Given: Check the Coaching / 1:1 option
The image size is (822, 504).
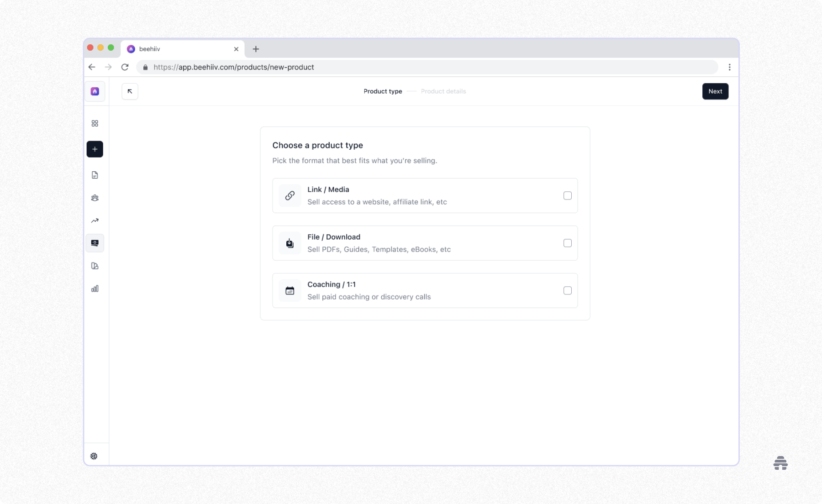Looking at the screenshot, I should 568,290.
